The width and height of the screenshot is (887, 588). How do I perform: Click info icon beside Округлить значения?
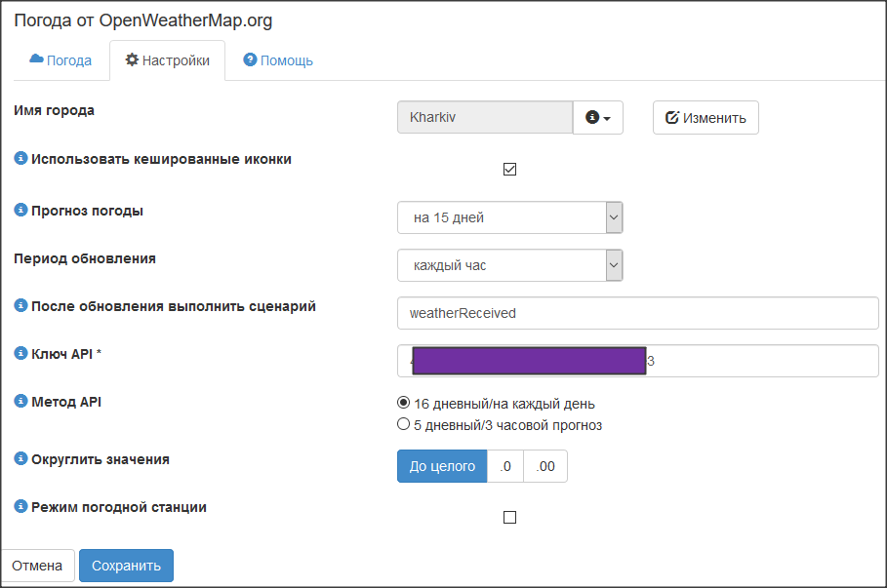pyautogui.click(x=20, y=458)
